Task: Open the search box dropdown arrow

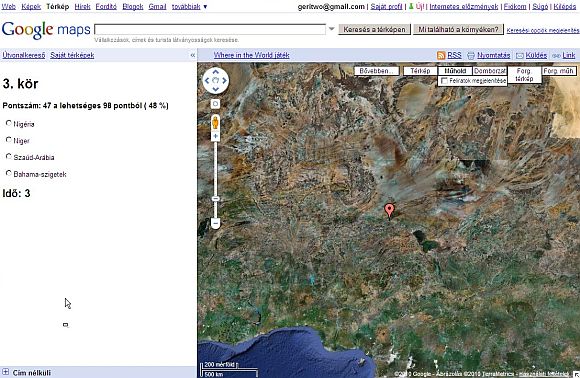Action: pos(331,29)
